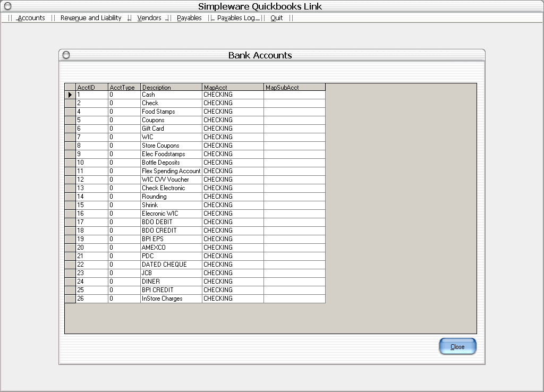
Task: Click the round button on Bank Accounts title bar
Action: click(x=66, y=55)
